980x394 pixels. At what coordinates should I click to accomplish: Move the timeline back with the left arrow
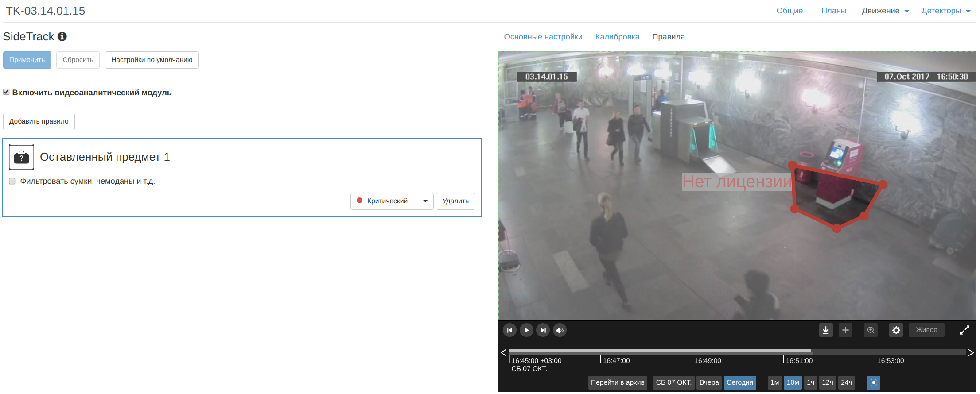[503, 352]
